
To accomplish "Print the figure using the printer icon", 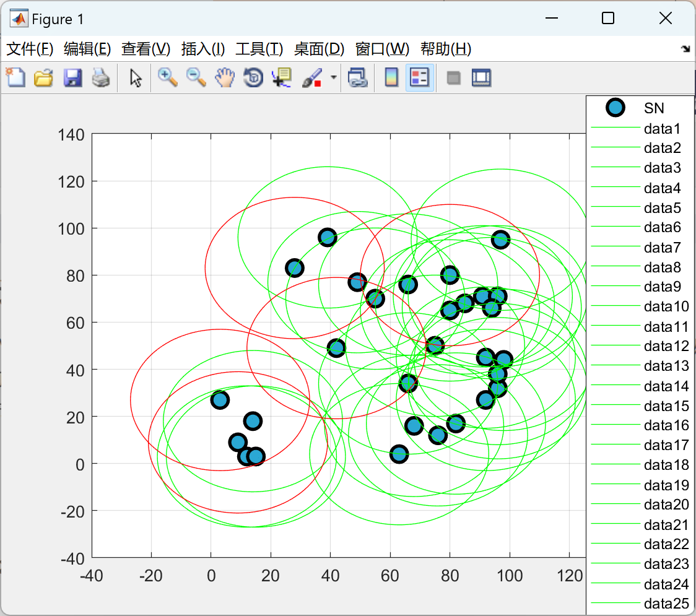I will [101, 78].
